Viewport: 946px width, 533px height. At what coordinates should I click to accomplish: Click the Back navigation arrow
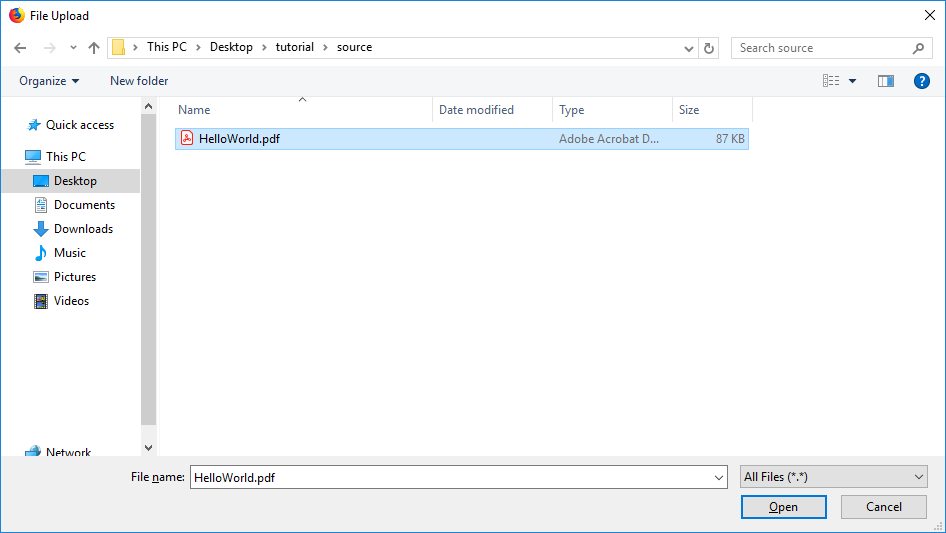20,48
